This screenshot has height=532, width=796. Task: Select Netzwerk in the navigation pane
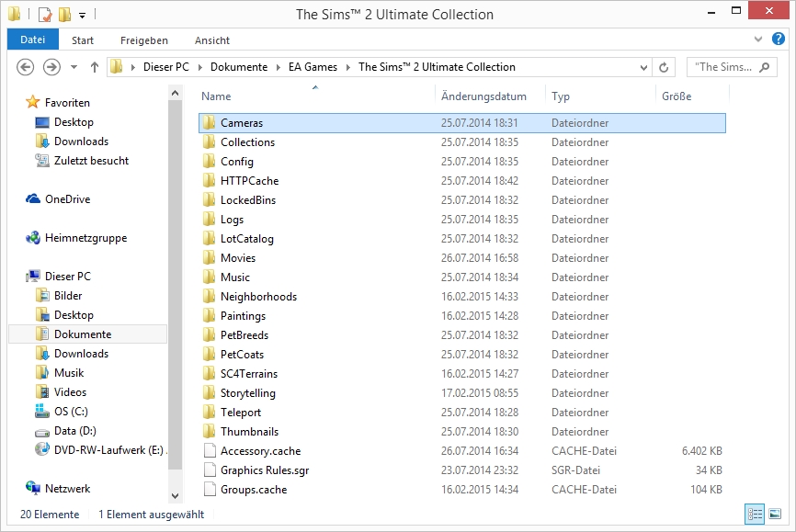67,488
